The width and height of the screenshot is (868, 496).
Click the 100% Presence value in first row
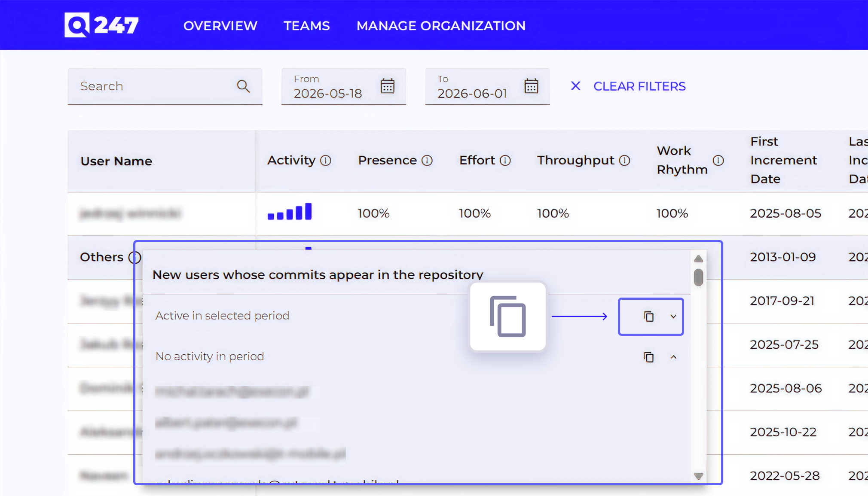pos(373,213)
